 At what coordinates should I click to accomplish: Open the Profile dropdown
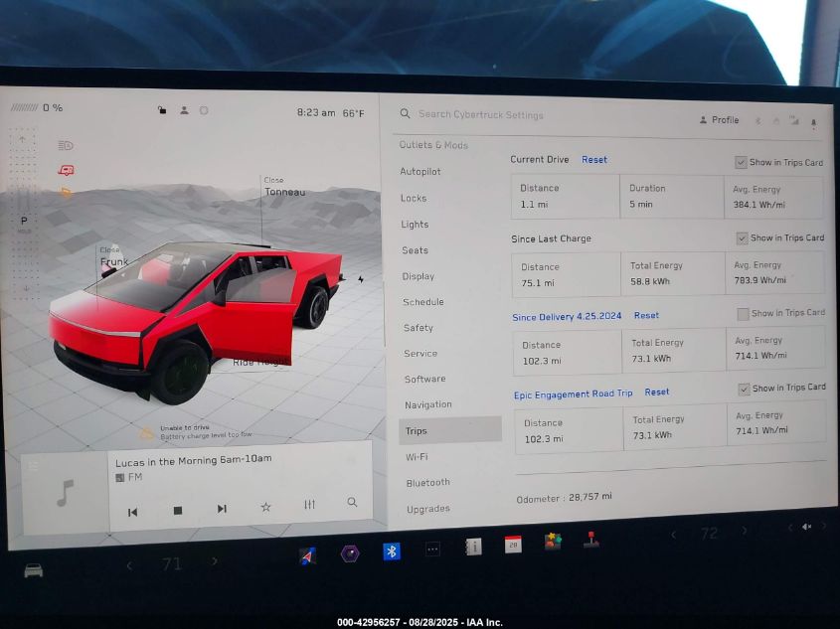click(x=720, y=120)
